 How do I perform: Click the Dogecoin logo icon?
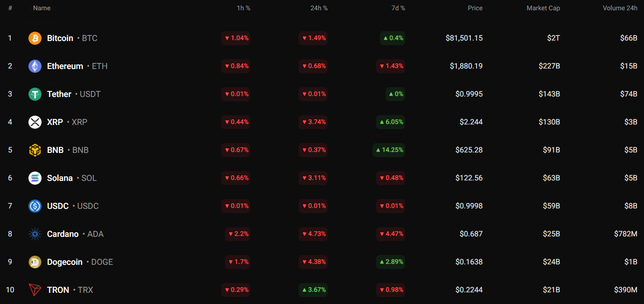(x=35, y=262)
